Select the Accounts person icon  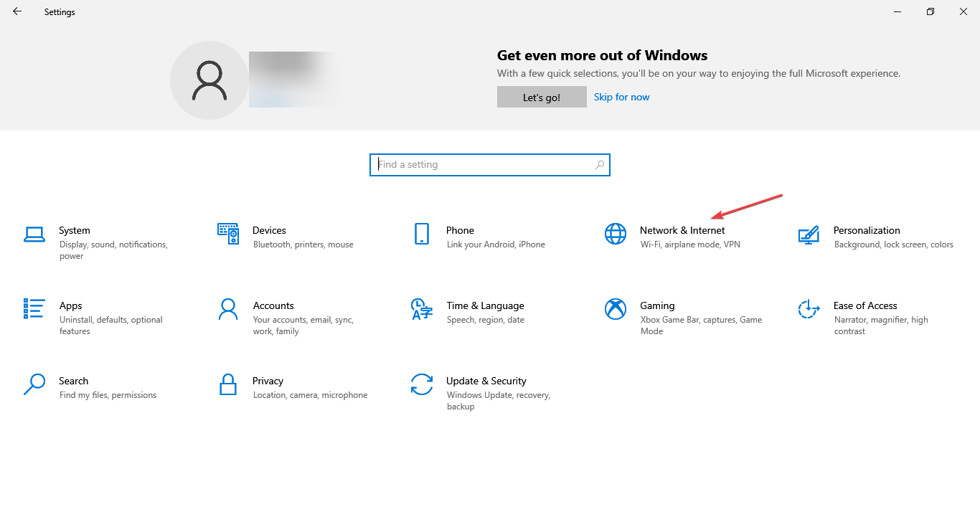coord(228,309)
